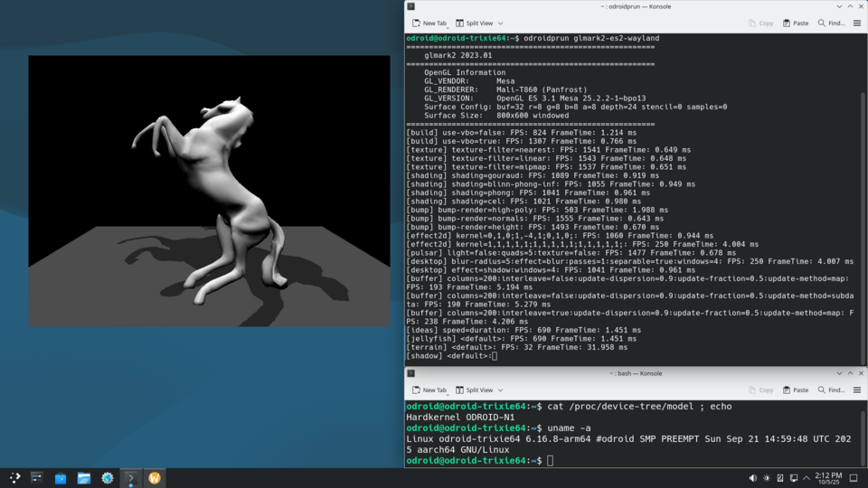Expand Split View dropdown in bash Konsole

tap(500, 389)
